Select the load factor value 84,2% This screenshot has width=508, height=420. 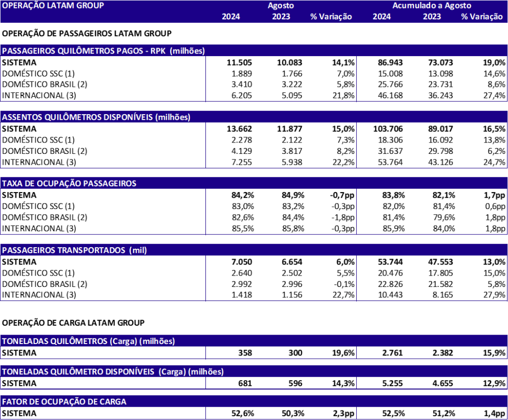coord(243,195)
